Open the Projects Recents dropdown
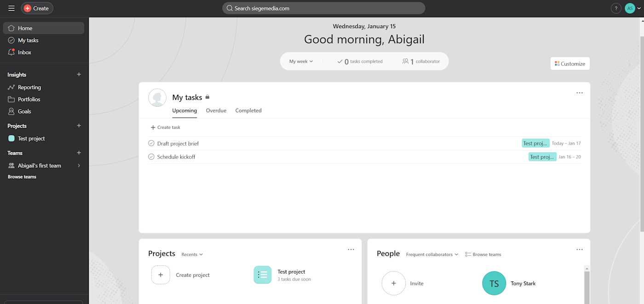Image resolution: width=644 pixels, height=304 pixels. tap(192, 254)
